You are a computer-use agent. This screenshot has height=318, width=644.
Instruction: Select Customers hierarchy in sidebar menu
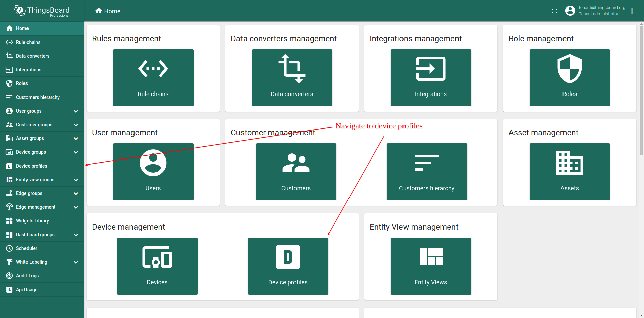tap(42, 97)
